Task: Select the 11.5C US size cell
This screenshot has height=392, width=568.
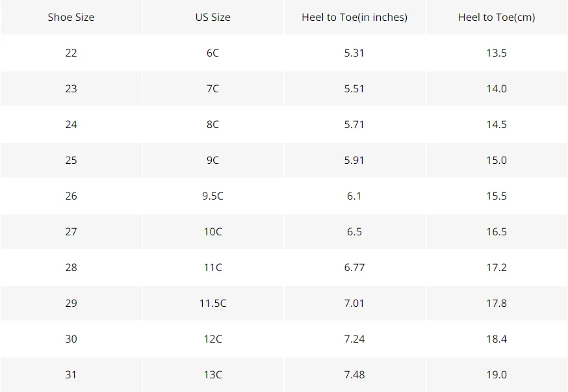Action: [x=213, y=303]
